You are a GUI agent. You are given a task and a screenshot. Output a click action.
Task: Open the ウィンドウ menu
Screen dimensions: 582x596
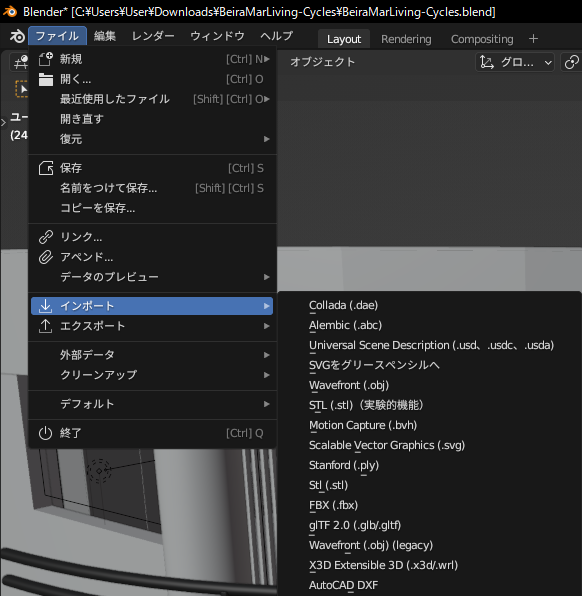click(217, 36)
